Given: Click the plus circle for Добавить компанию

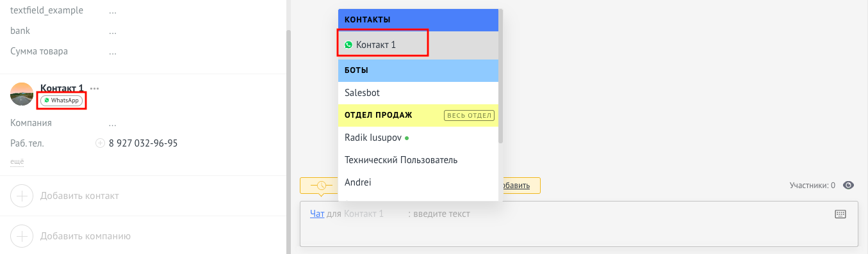Looking at the screenshot, I should (x=22, y=236).
